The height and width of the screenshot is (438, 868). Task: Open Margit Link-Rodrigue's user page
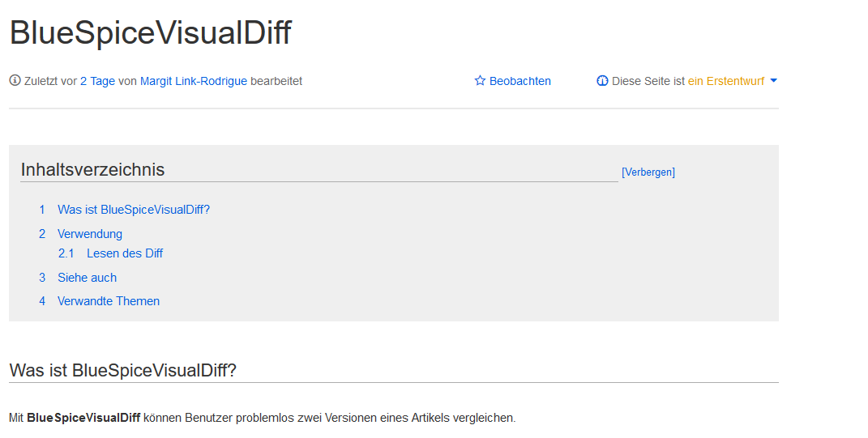[x=194, y=81]
